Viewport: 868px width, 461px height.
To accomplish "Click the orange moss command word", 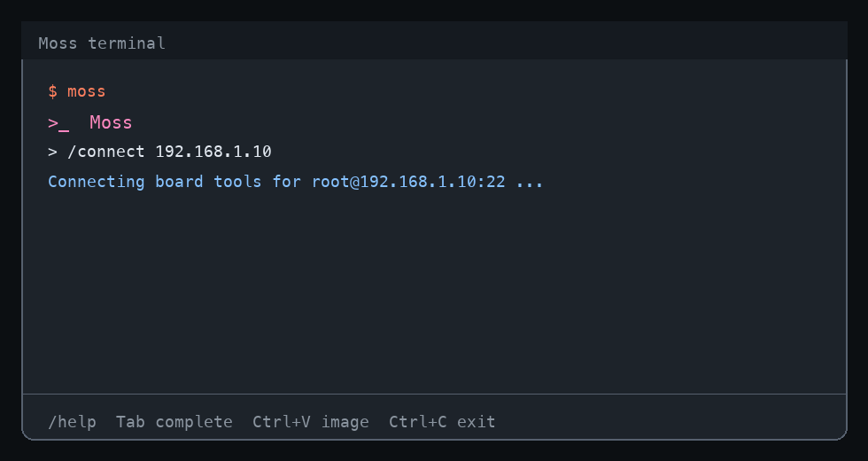I will (87, 91).
